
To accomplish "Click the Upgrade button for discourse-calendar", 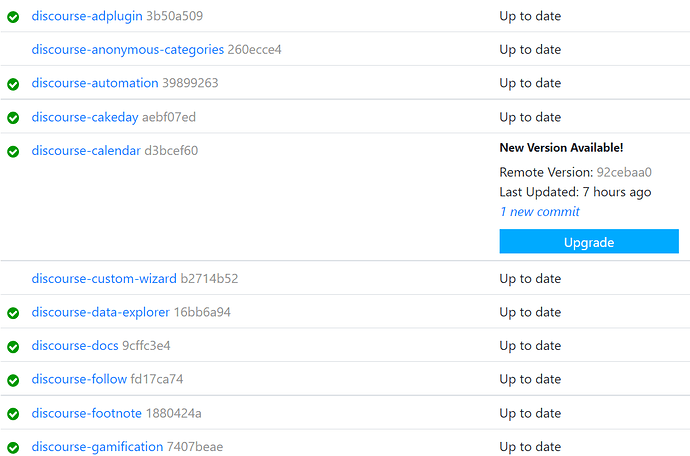I will pos(589,241).
